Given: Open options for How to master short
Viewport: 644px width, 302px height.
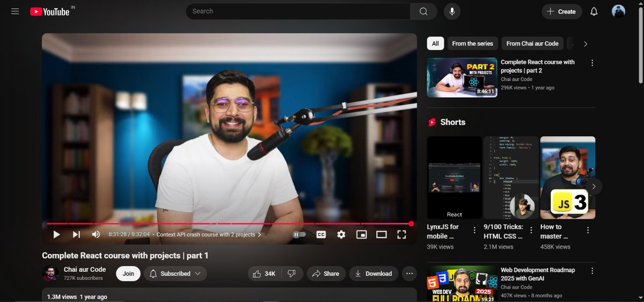Looking at the screenshot, I should tap(588, 230).
